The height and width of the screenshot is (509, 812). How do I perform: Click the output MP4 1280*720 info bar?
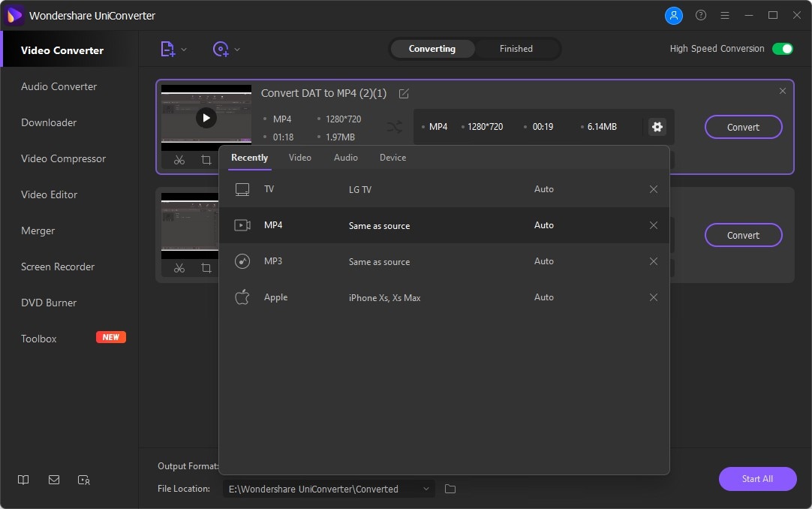tap(544, 127)
